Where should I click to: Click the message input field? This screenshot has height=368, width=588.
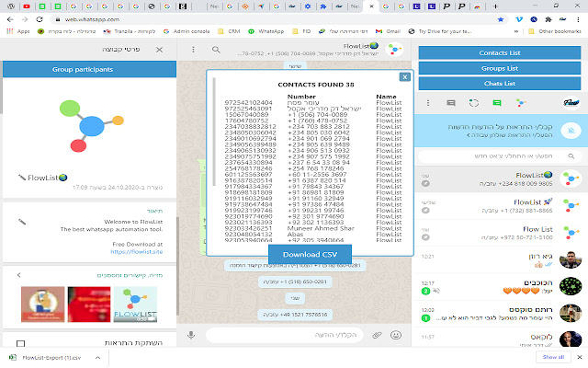coord(285,335)
